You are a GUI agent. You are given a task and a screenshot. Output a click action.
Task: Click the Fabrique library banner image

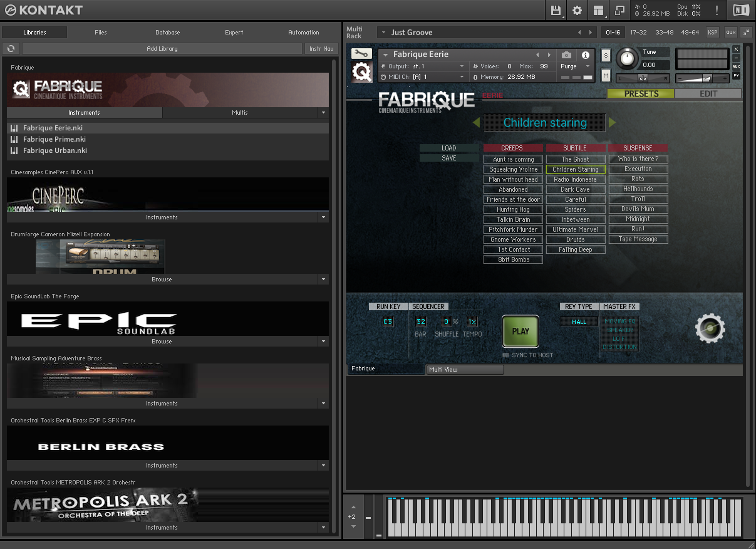(168, 90)
